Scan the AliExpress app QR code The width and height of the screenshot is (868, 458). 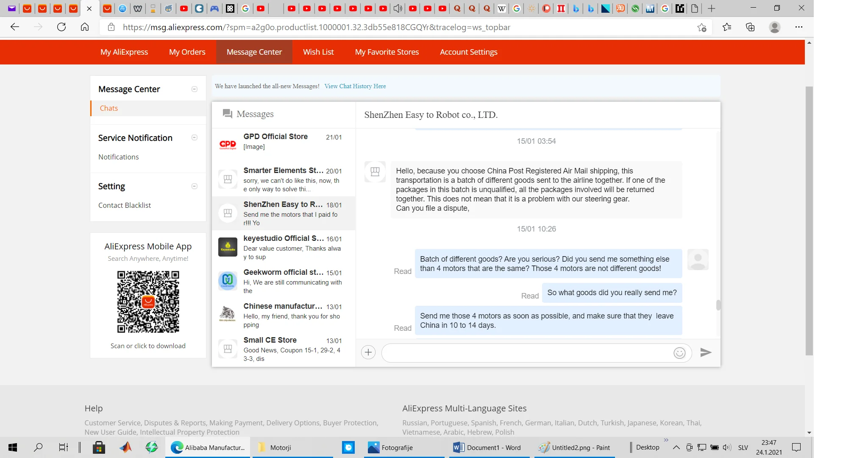coord(148,302)
